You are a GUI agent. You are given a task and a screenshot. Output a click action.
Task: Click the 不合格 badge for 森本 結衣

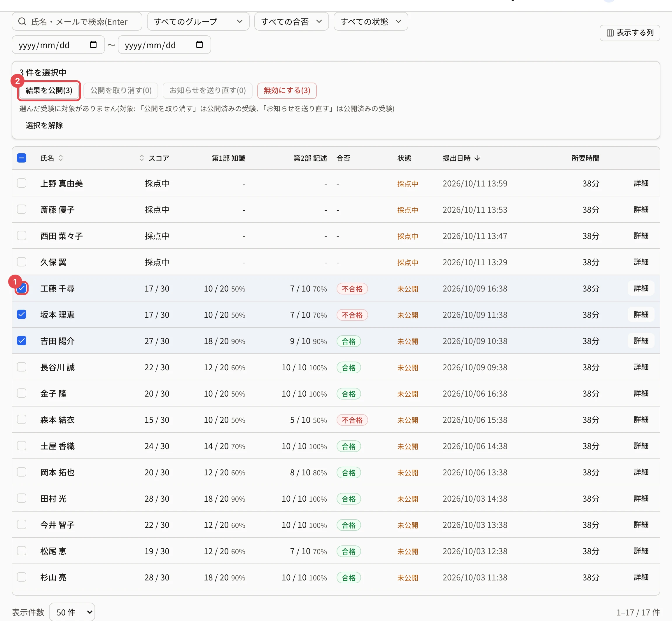pos(352,420)
